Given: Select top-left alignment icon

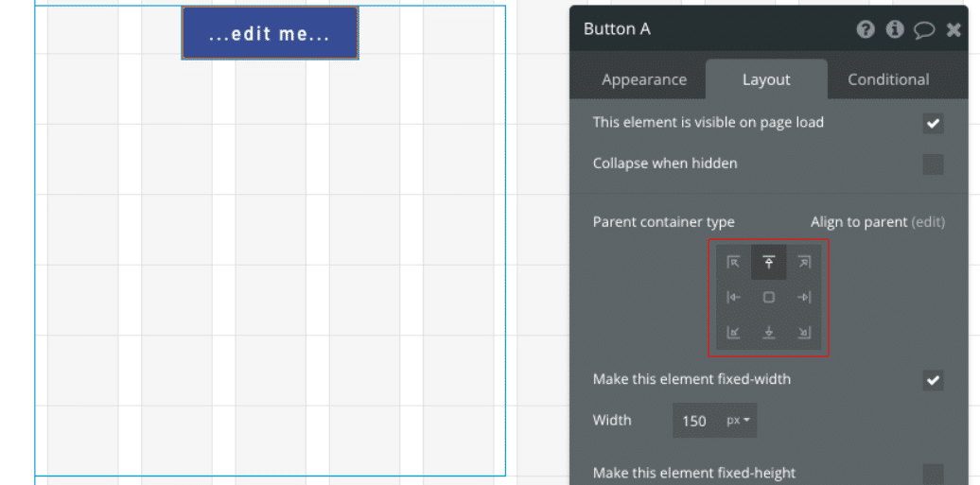Looking at the screenshot, I should (x=733, y=262).
